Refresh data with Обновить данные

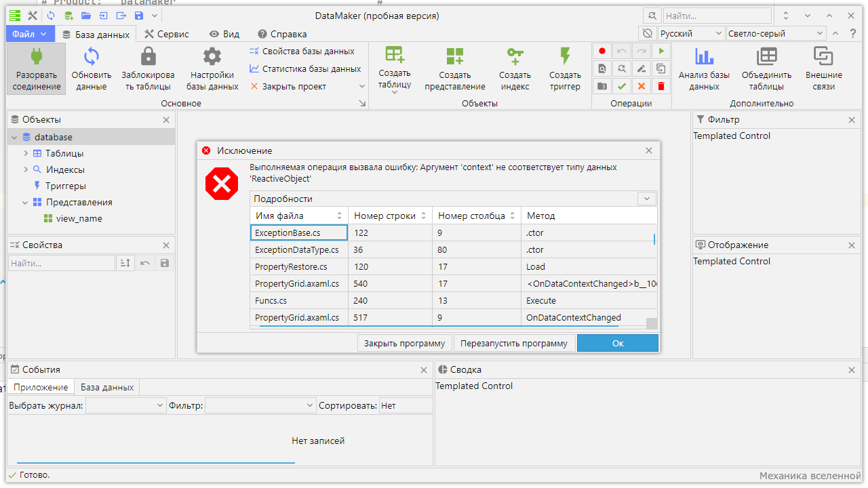tap(92, 68)
